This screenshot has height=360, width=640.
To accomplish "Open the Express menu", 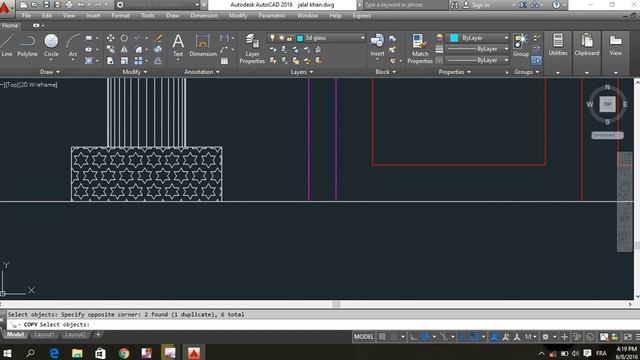I will point(362,16).
